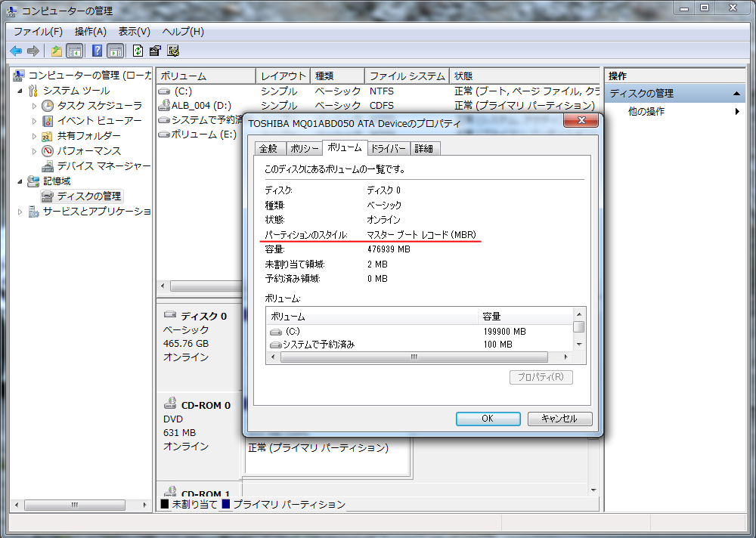Viewport: 756px width, 538px height.
Task: Click the キャンセル button
Action: tap(559, 418)
